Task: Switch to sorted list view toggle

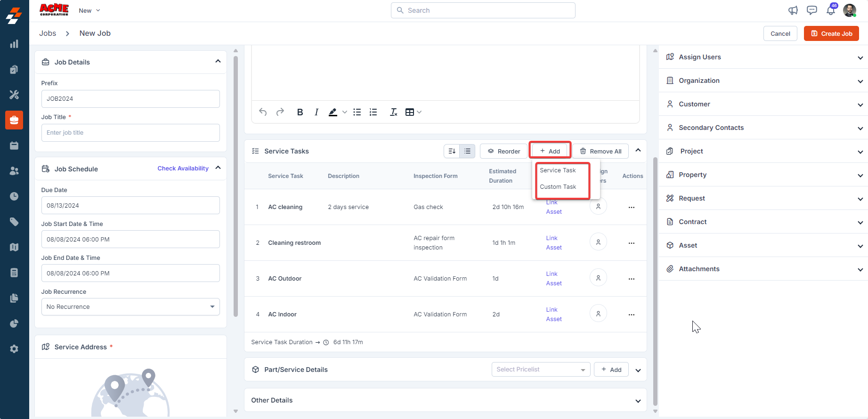Action: 452,151
